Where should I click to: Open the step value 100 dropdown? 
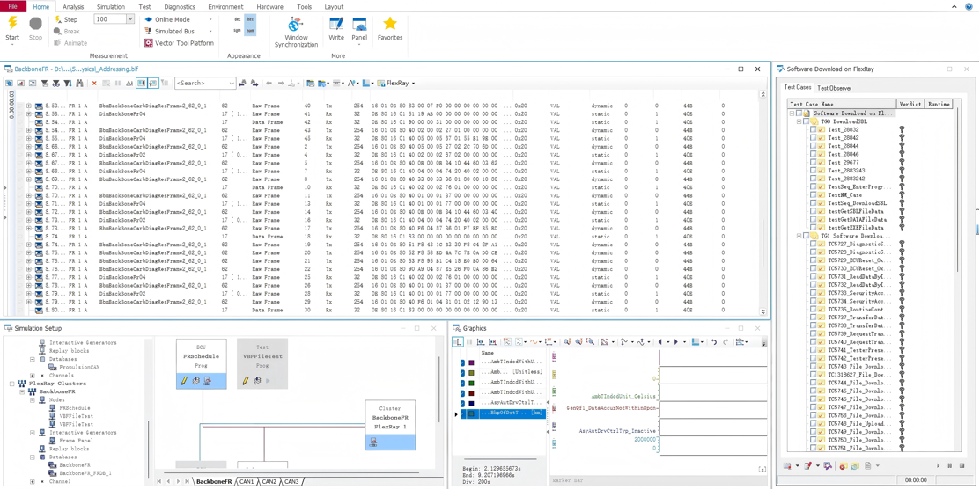click(130, 19)
